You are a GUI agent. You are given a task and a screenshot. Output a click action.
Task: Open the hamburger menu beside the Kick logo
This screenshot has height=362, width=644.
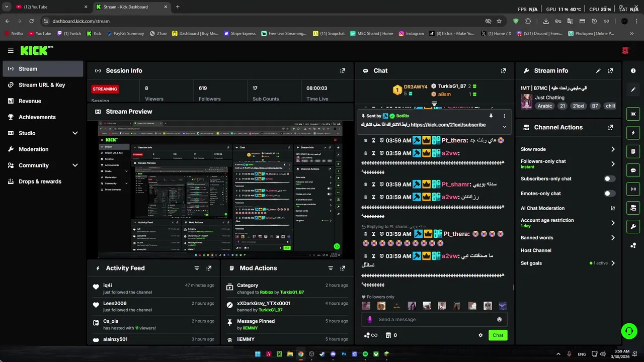11,51
